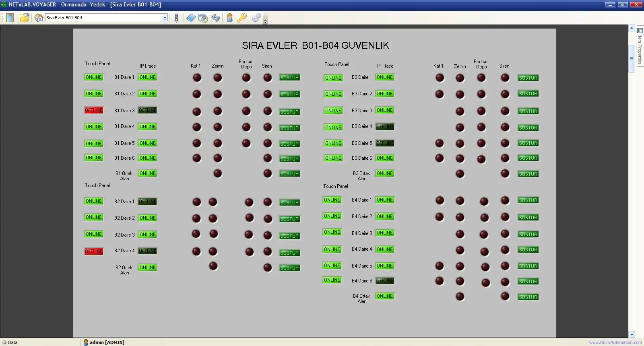This screenshot has width=644, height=346.
Task: Expand the toolbar overflow options arrow
Action: [x=265, y=22]
